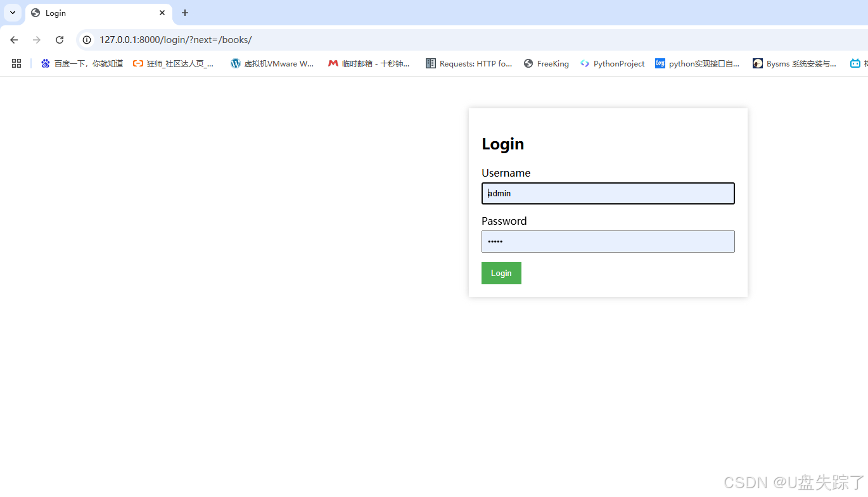Open the 百度一下 bookmark
Screen dimensions: 868x497
[x=82, y=63]
